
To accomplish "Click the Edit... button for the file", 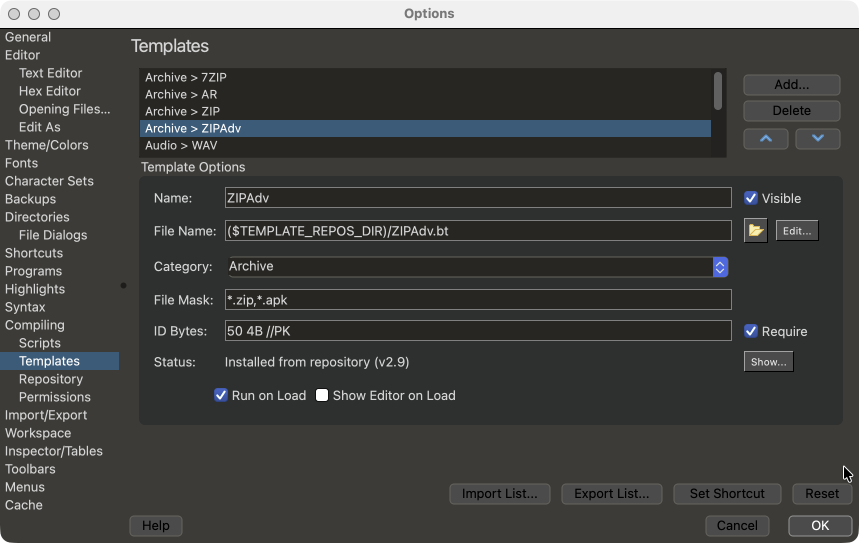I will click(x=797, y=231).
